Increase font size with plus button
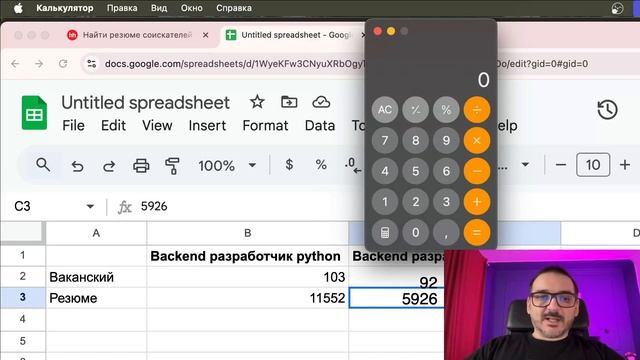The width and height of the screenshot is (640, 360). [625, 165]
